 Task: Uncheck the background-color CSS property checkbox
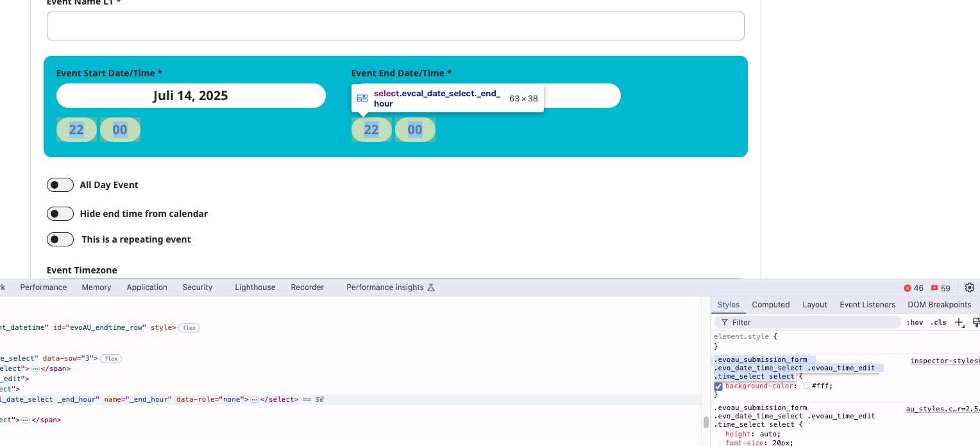[x=718, y=386]
